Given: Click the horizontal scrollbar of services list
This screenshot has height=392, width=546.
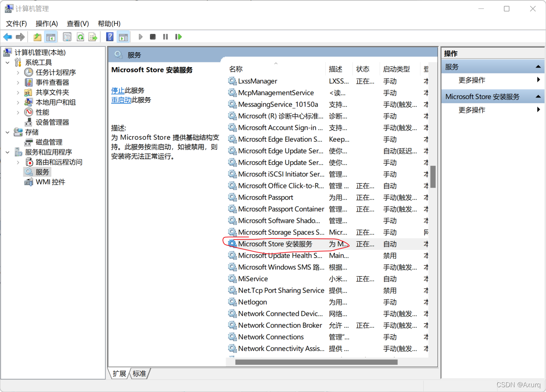Looking at the screenshot, I should point(316,362).
